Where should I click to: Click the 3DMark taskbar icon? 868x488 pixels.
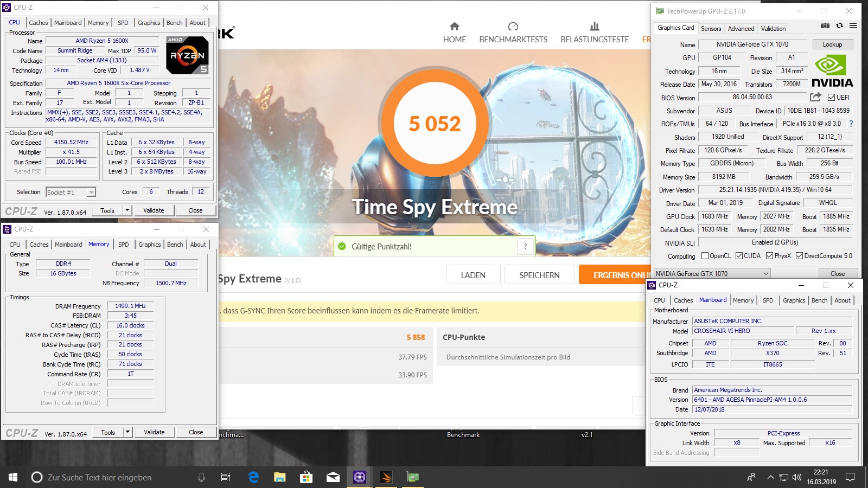pyautogui.click(x=386, y=477)
